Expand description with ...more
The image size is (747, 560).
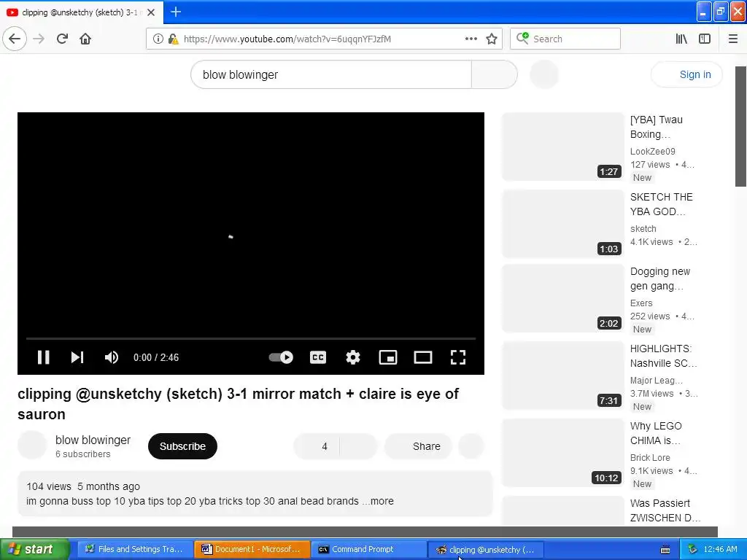(x=382, y=501)
